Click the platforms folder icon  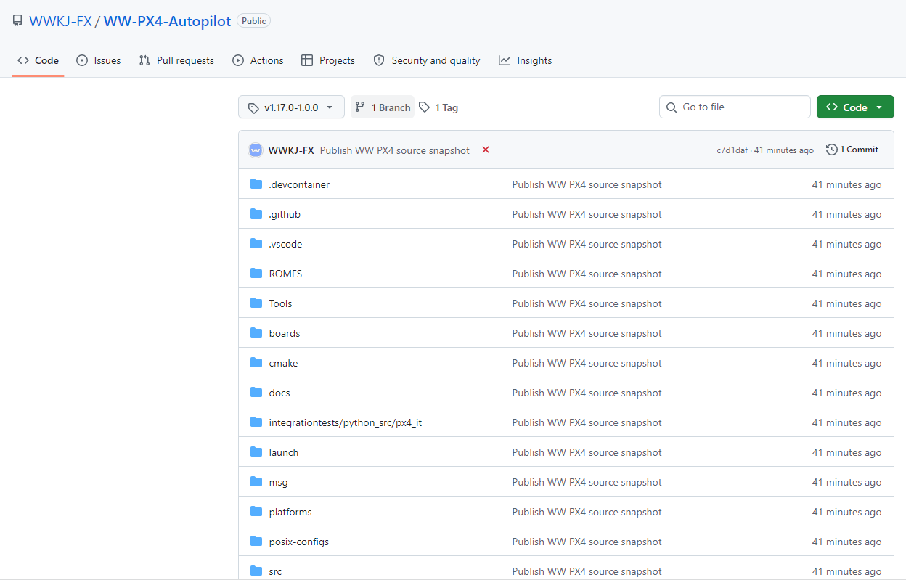(256, 512)
